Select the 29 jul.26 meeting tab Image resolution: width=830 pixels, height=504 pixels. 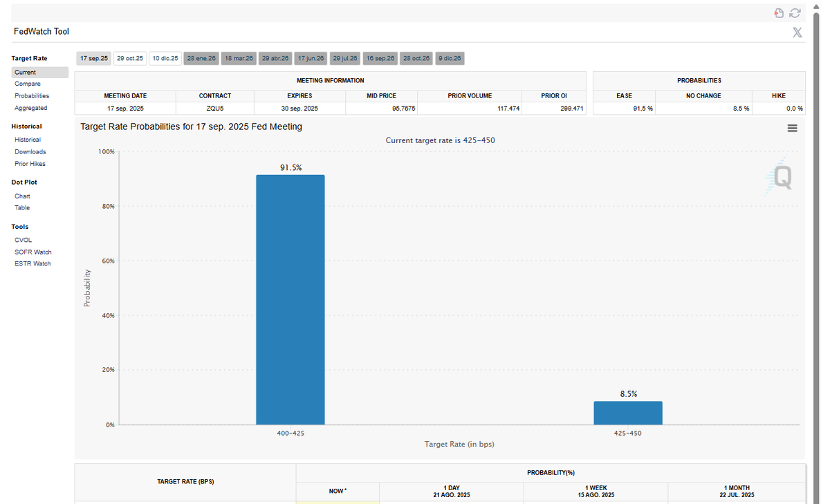[x=345, y=59]
